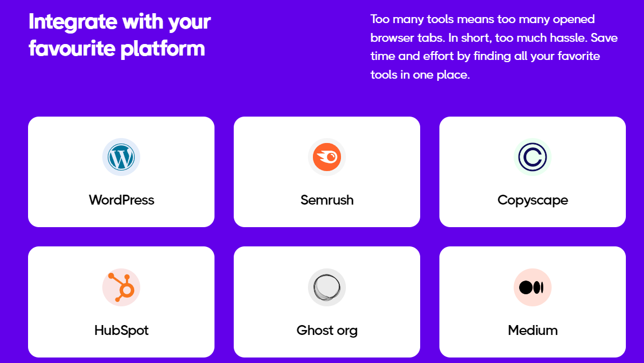Click the Copyscape C logo icon
Screen dimensions: 644x363
coord(532,157)
